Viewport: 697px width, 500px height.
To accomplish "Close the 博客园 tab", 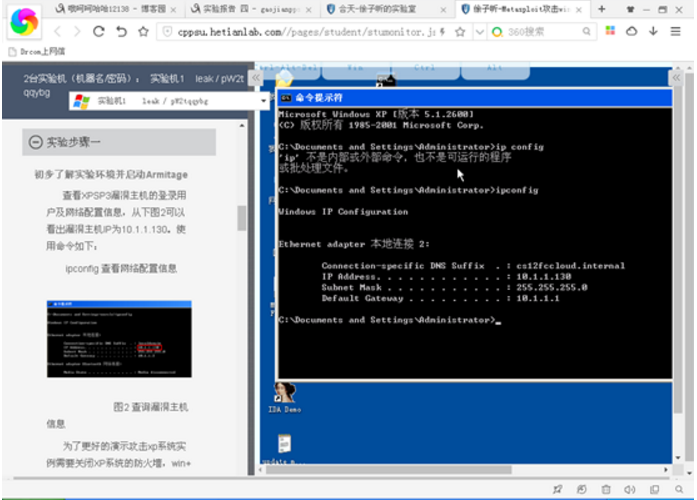I will coord(173,10).
